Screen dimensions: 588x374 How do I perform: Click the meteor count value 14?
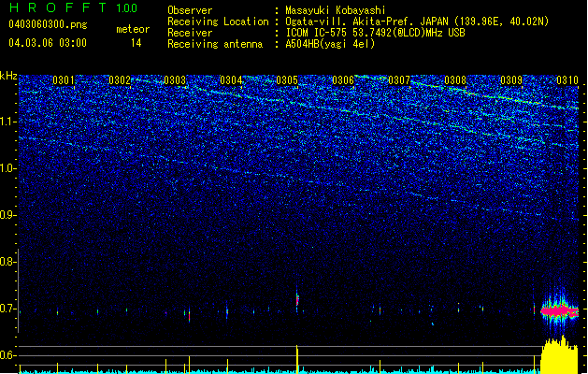click(136, 43)
